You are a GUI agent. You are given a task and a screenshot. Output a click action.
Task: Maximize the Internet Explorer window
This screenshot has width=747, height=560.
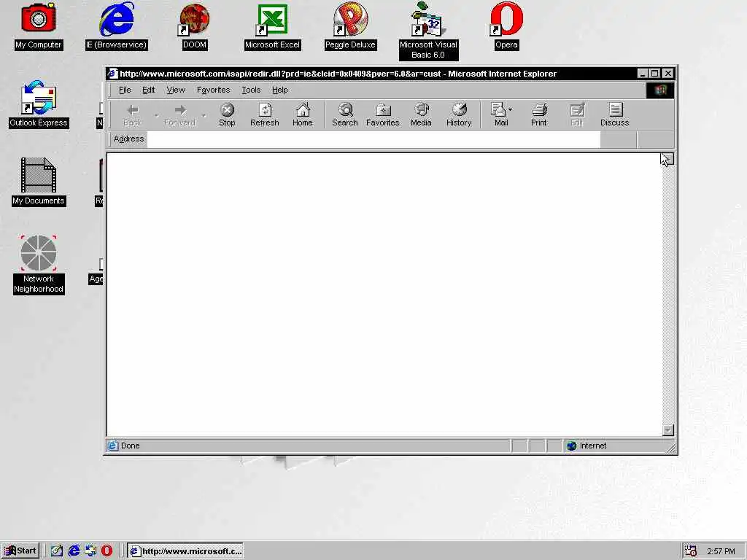coord(655,74)
